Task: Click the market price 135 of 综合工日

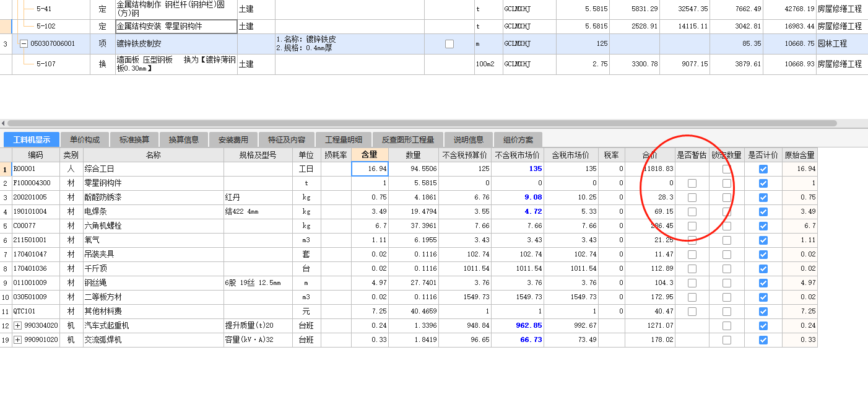Action: (518, 169)
